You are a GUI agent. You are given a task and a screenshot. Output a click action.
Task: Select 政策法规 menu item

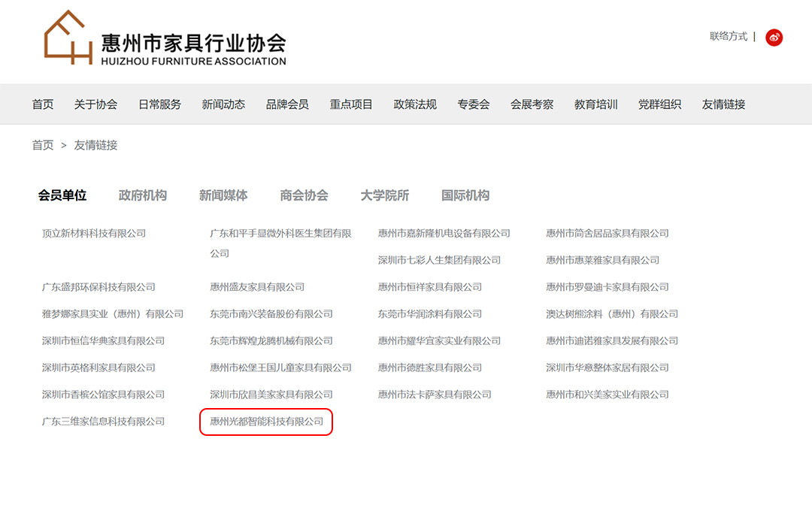pos(415,104)
